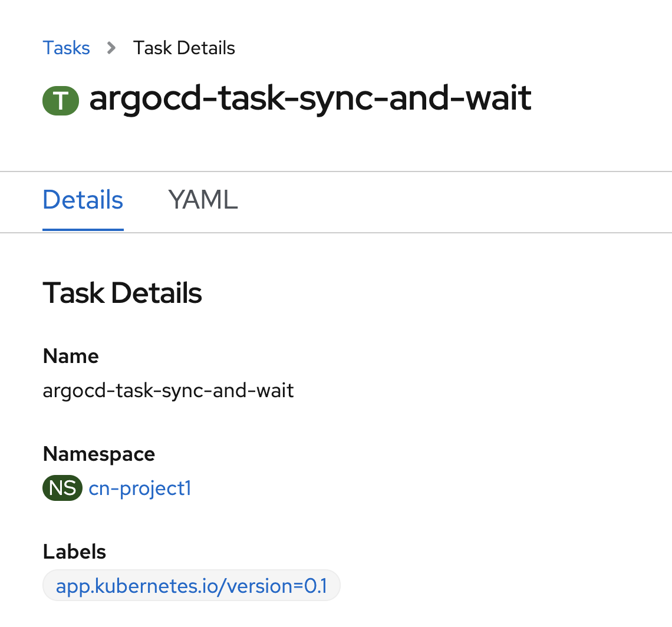
Task: Click the Labels section header
Action: tap(74, 552)
